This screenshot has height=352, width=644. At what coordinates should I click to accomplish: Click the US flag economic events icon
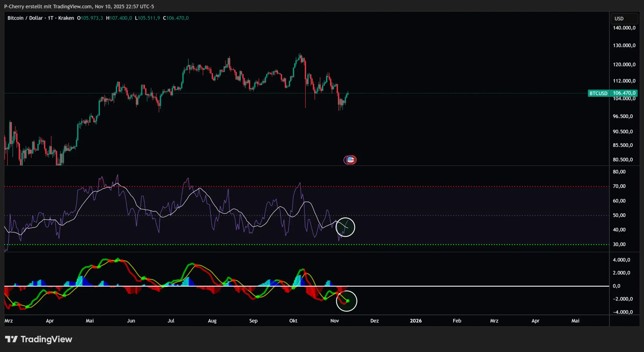(x=350, y=160)
